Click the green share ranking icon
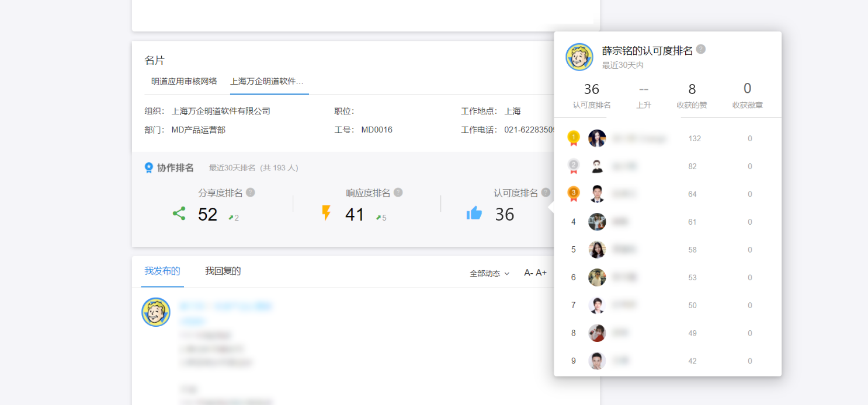Screen dimensions: 868x405 pos(179,214)
